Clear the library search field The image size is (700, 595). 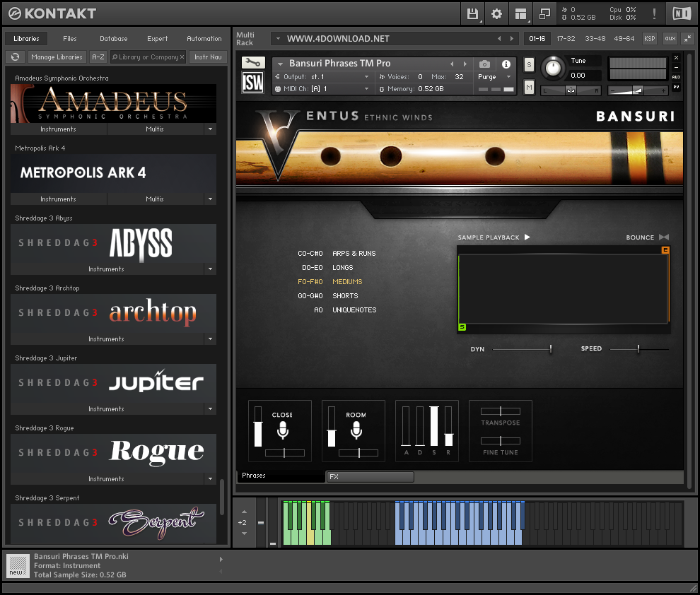point(182,57)
